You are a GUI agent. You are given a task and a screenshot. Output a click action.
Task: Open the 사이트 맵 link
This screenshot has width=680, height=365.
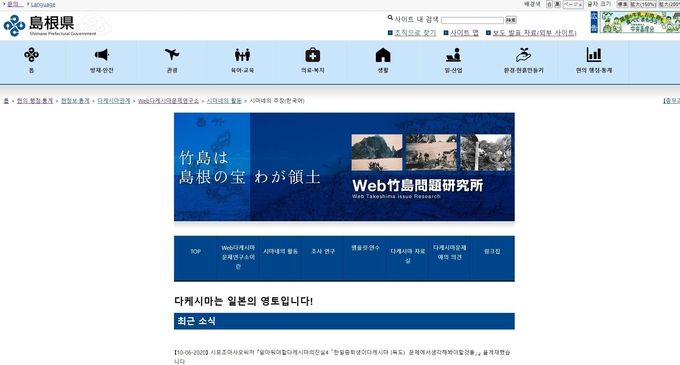pyautogui.click(x=464, y=33)
